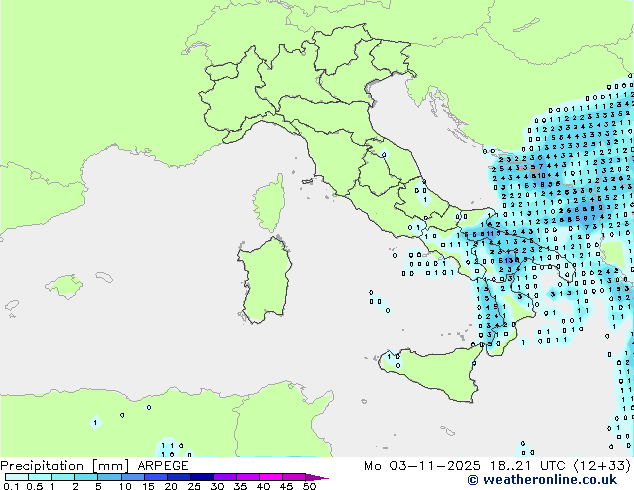Image resolution: width=634 pixels, height=490 pixels.
Task: Click the 5–10 mm legend swatch
Action: point(109,477)
